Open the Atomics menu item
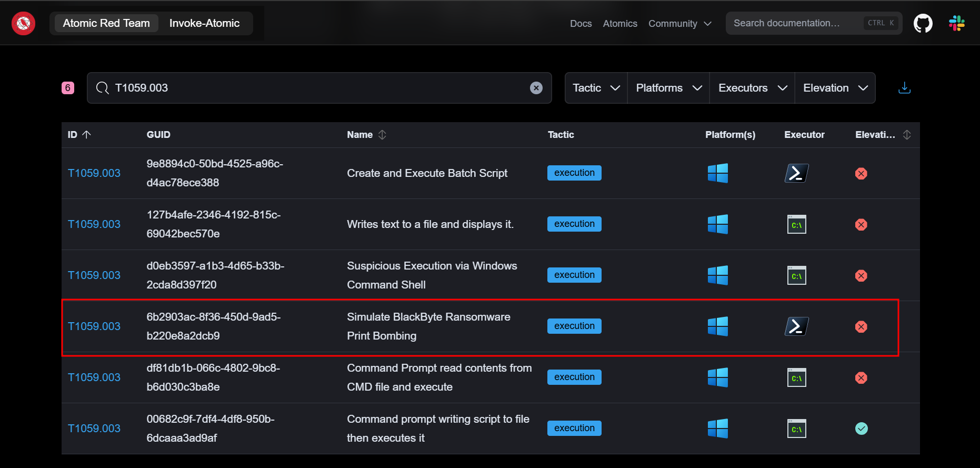This screenshot has height=468, width=980. point(620,24)
